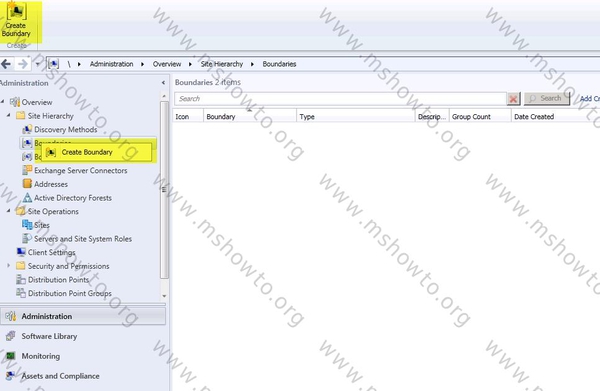Click the Search button
This screenshot has height=391, width=600.
click(547, 99)
